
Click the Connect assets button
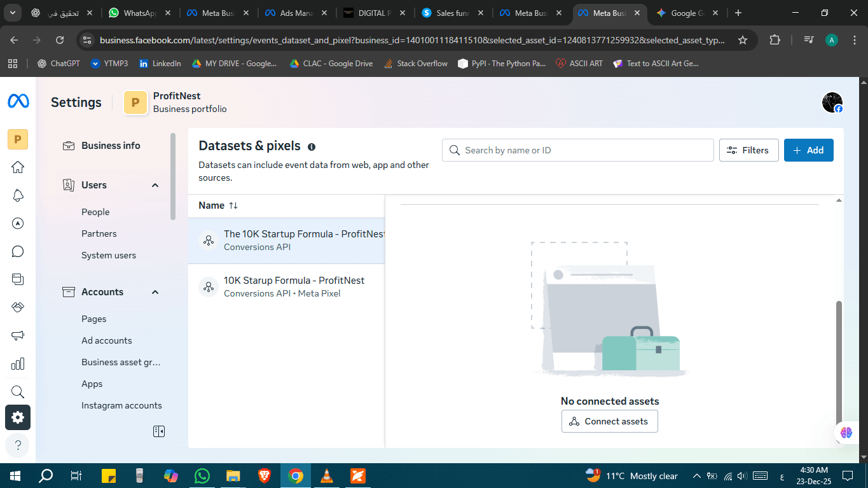pyautogui.click(x=609, y=421)
